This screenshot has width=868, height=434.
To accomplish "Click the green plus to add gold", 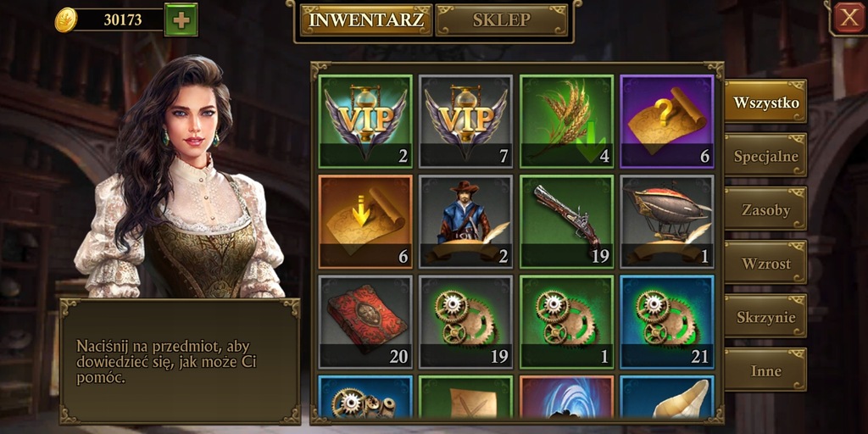I will tap(181, 20).
